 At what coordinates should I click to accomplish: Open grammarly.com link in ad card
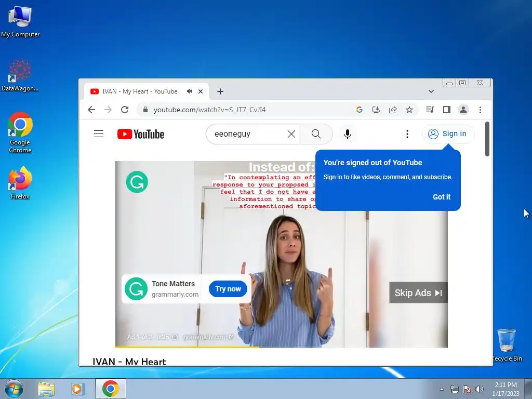(x=175, y=294)
